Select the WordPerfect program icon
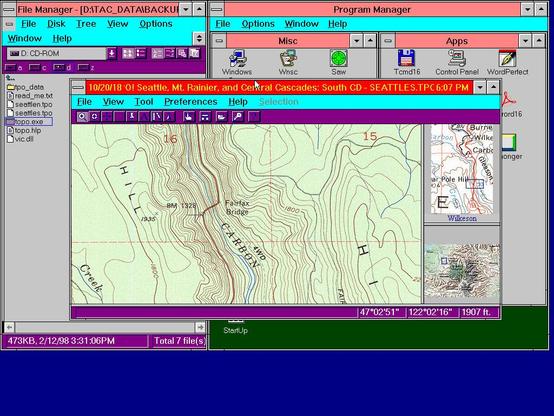The height and width of the screenshot is (416, 554). point(507,63)
